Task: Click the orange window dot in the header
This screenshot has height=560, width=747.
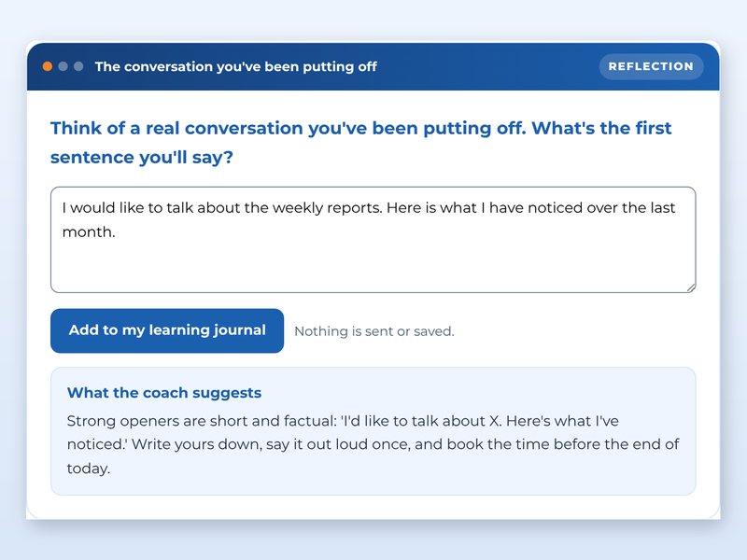Action: click(x=48, y=66)
